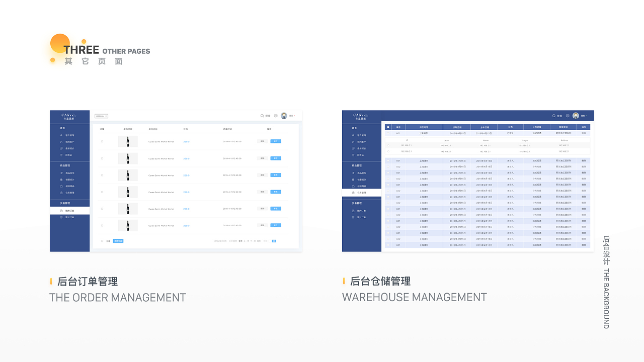Open 客户管理 person icon in warehouse mockup sidebar
Viewport: 644px width, 362px height.
(x=353, y=135)
